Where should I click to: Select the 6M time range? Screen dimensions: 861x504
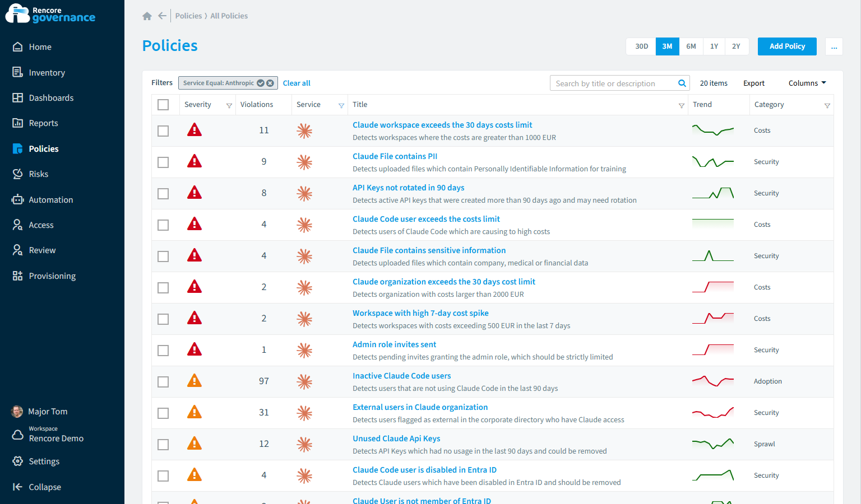point(691,46)
